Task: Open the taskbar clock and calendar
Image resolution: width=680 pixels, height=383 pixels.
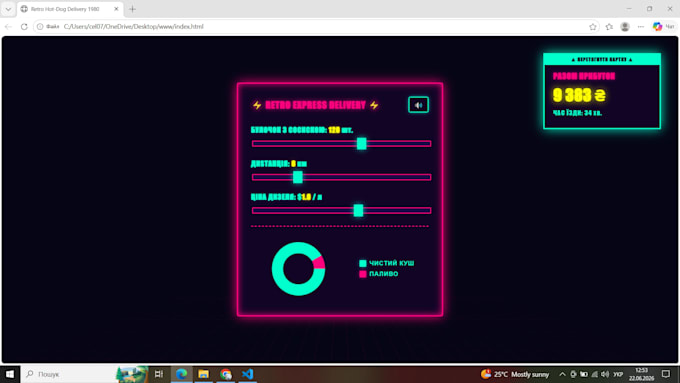Action: (x=641, y=374)
